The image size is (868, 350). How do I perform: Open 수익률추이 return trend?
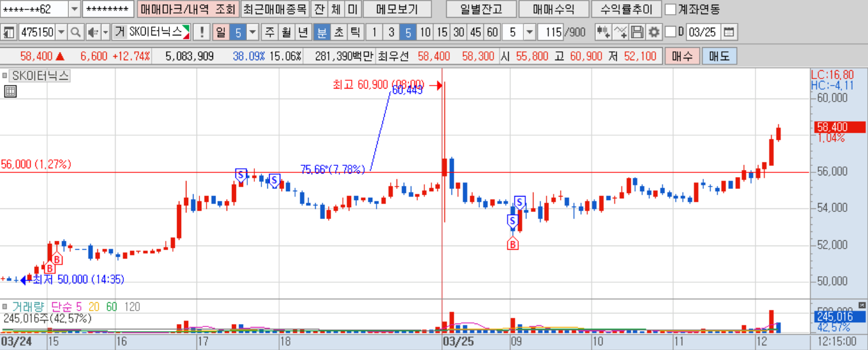point(626,9)
